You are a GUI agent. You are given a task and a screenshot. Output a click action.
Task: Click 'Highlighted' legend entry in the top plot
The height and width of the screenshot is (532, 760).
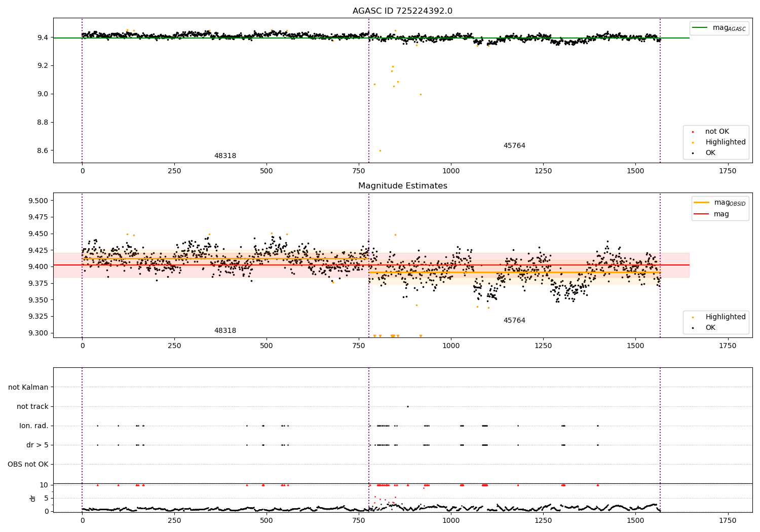[718, 142]
